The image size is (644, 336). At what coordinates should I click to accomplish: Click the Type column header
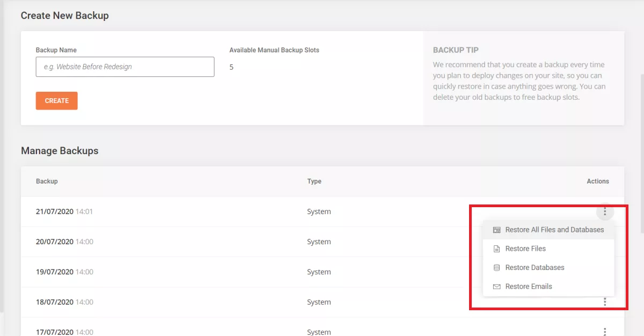314,181
